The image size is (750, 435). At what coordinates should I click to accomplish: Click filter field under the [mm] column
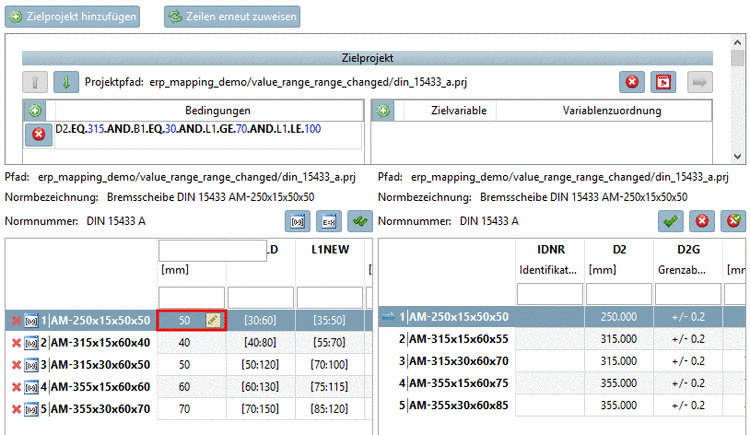(x=192, y=297)
